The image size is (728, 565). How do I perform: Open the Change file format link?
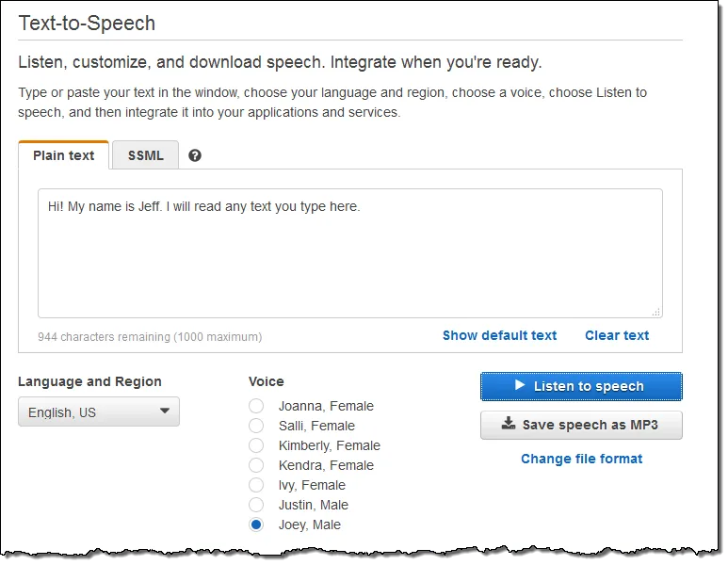[582, 459]
